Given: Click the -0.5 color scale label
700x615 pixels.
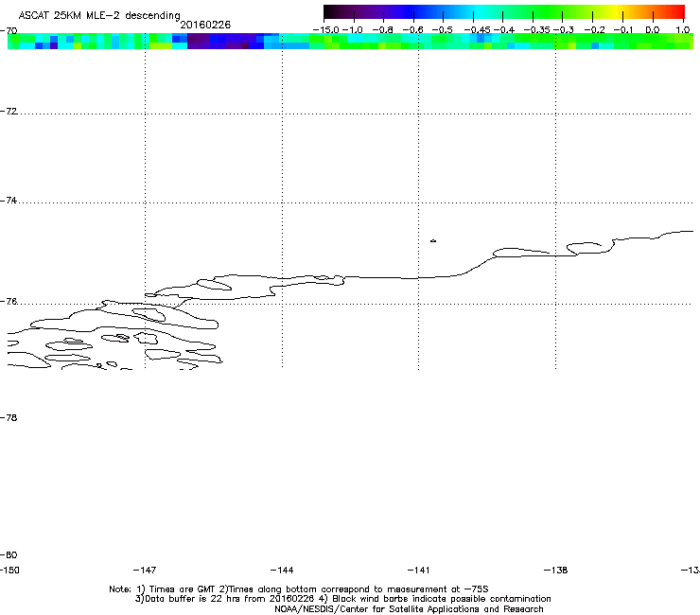Looking at the screenshot, I should point(443,30).
